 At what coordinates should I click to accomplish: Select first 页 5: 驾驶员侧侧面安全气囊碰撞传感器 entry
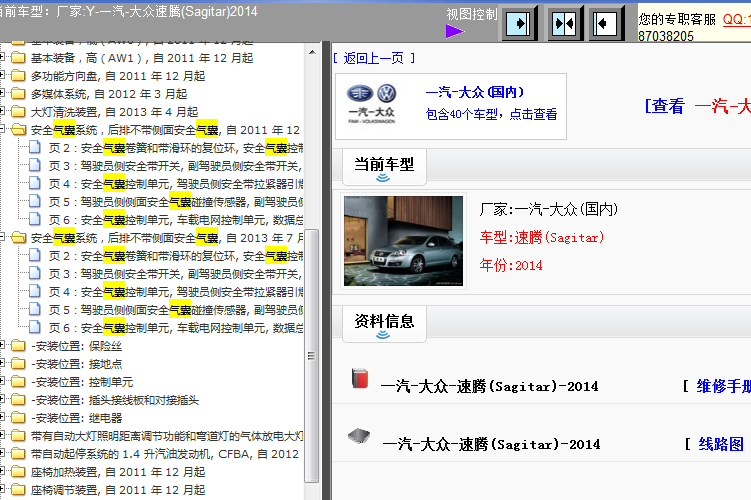175,202
